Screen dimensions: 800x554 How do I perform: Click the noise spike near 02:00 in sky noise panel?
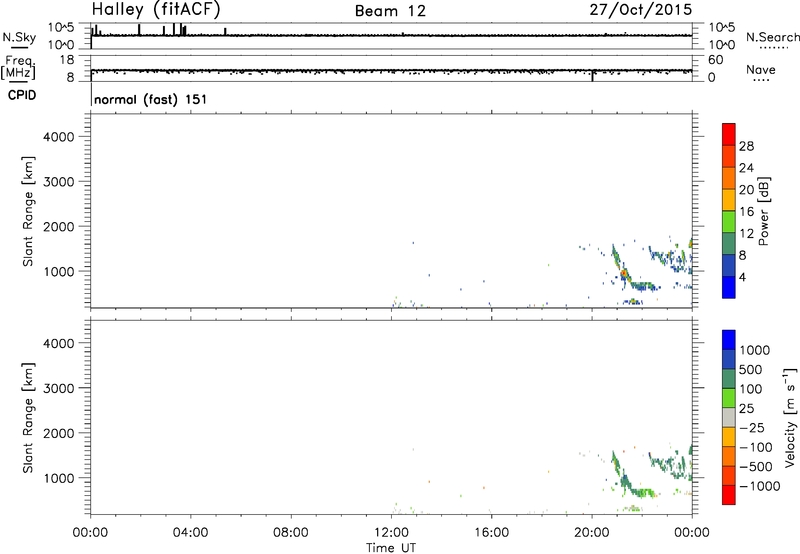tap(139, 30)
